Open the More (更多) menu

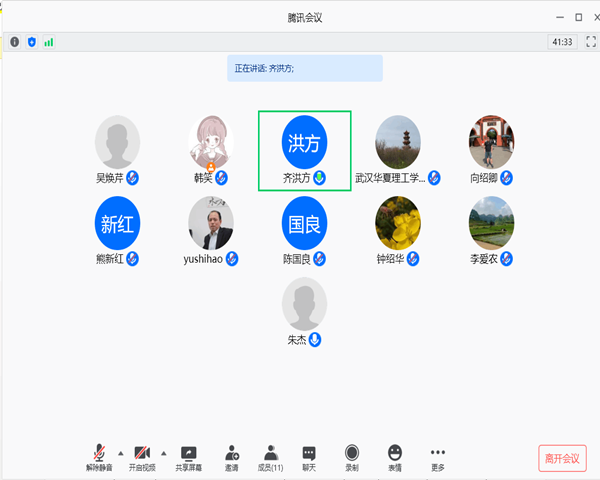click(x=438, y=457)
